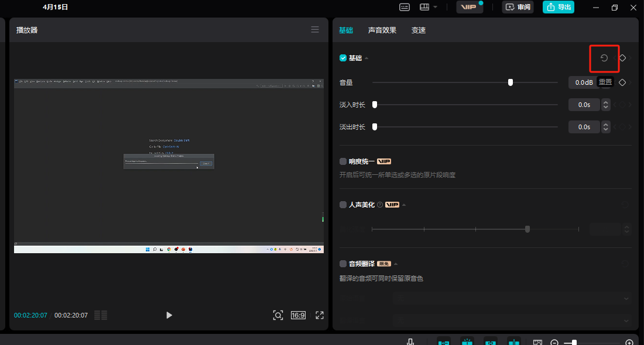Open the keyboard shortcuts icon in title bar

(x=405, y=7)
